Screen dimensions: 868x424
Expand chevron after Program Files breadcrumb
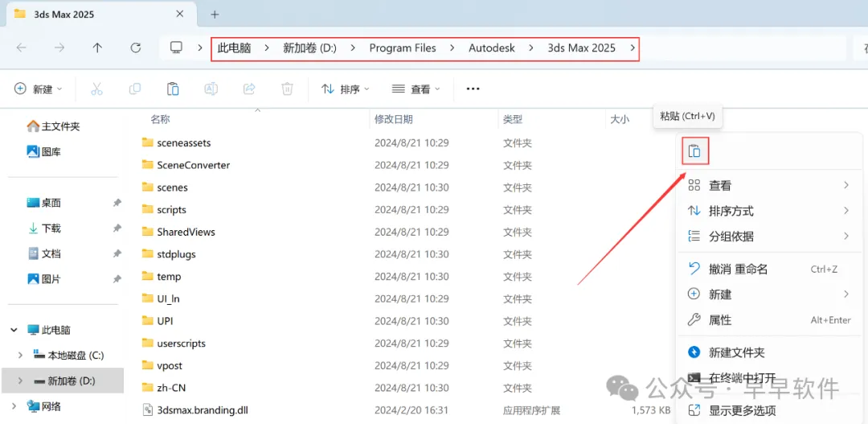[452, 48]
